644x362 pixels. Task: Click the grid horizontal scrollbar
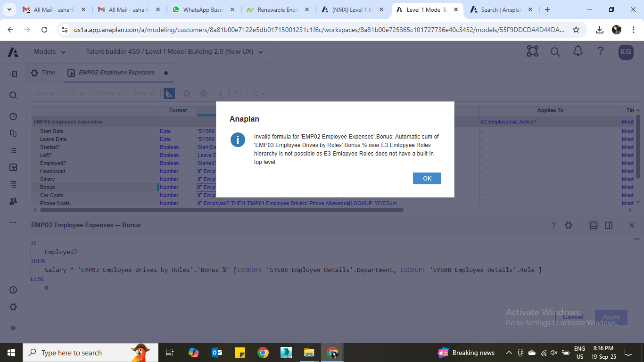[x=222, y=210]
